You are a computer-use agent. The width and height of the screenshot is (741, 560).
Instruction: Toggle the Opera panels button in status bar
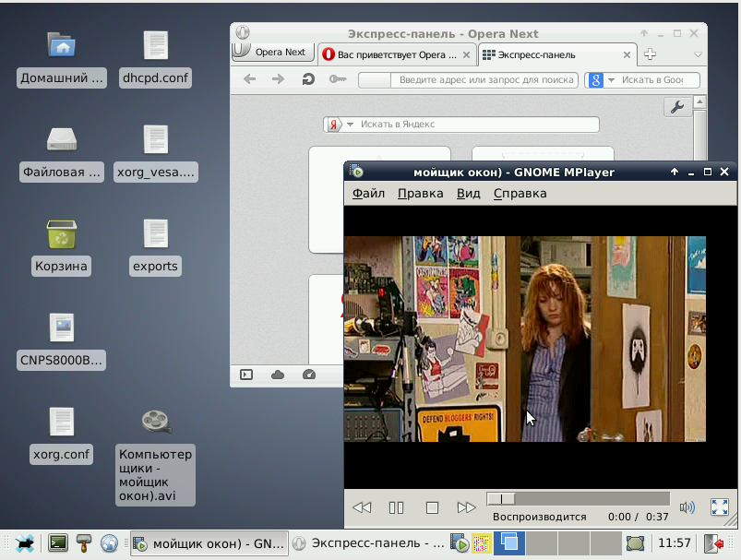[x=246, y=375]
